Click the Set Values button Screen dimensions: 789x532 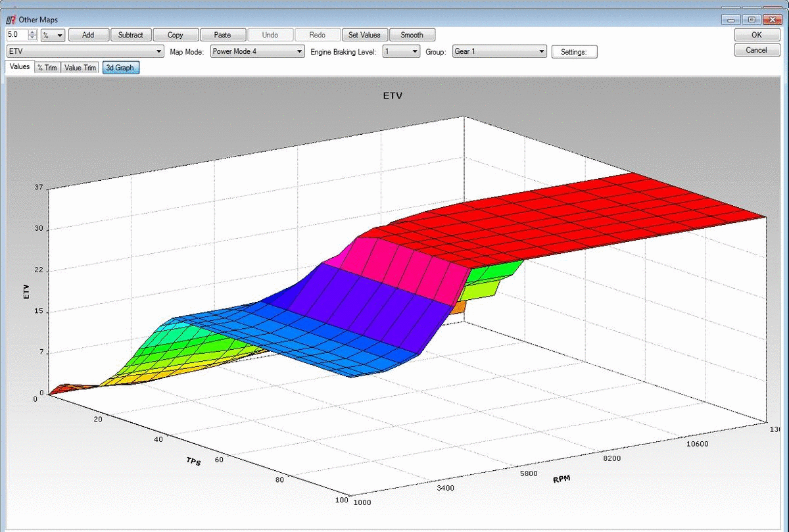point(364,35)
